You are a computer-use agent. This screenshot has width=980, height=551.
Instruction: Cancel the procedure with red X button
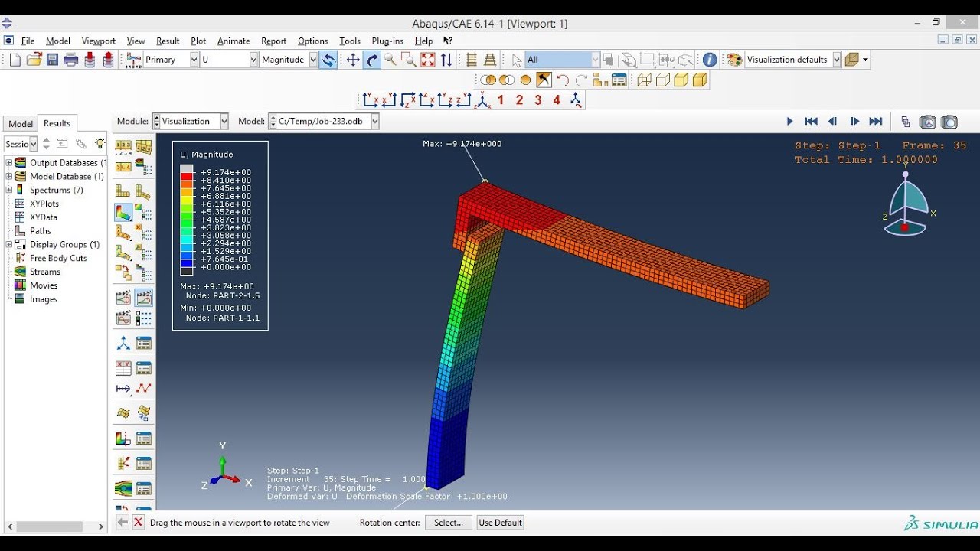tap(138, 522)
